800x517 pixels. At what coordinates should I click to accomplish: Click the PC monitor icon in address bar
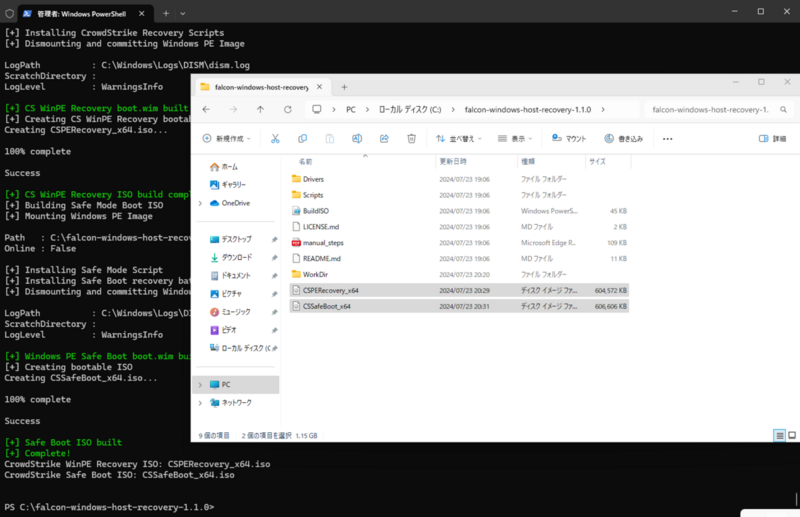[317, 109]
